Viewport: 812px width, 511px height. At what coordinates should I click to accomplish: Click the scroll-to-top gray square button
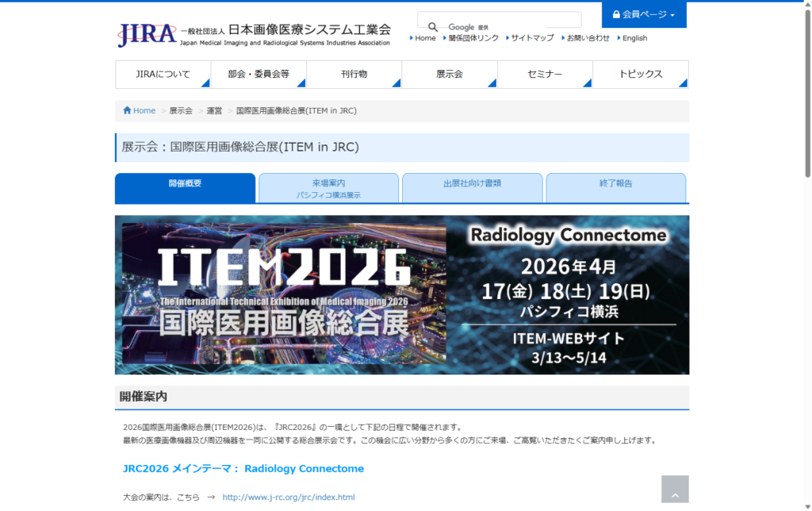click(675, 489)
